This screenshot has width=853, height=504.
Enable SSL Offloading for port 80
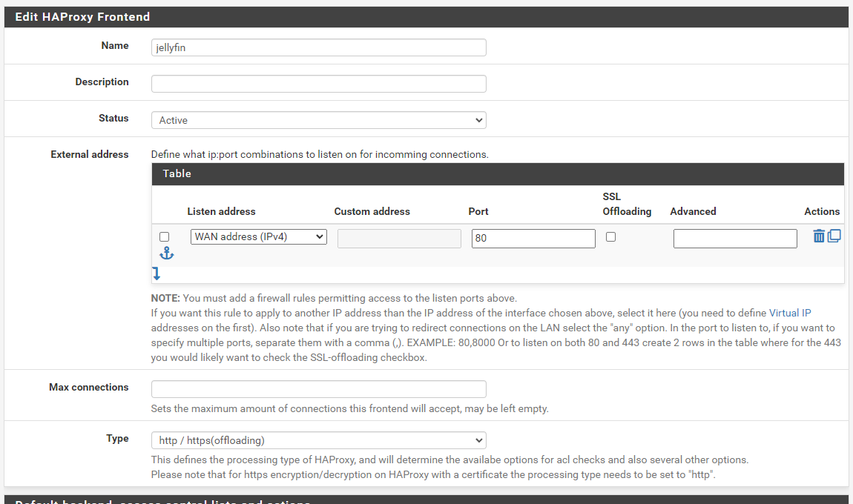610,236
